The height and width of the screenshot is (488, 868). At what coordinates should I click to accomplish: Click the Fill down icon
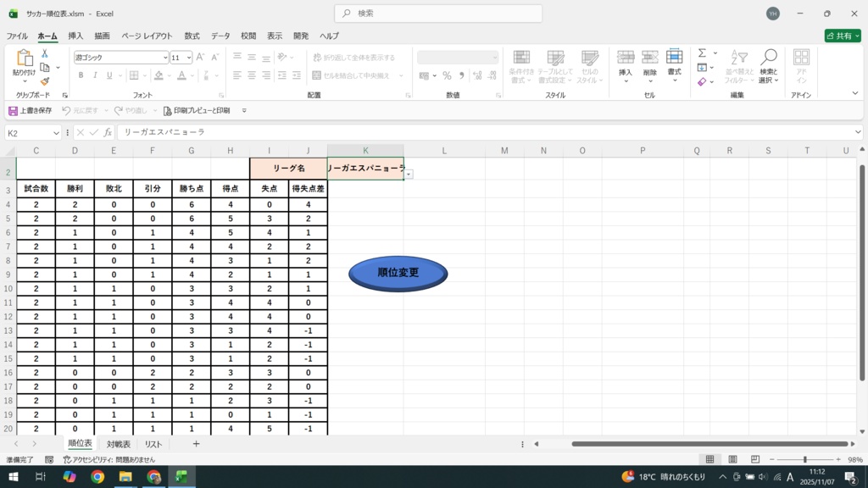(702, 68)
